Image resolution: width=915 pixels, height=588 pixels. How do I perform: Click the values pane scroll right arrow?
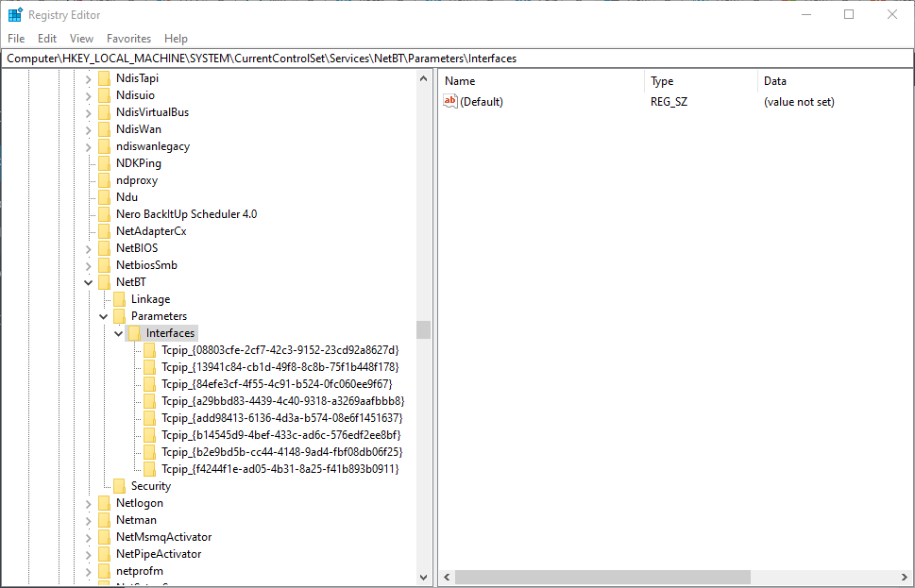(906, 578)
